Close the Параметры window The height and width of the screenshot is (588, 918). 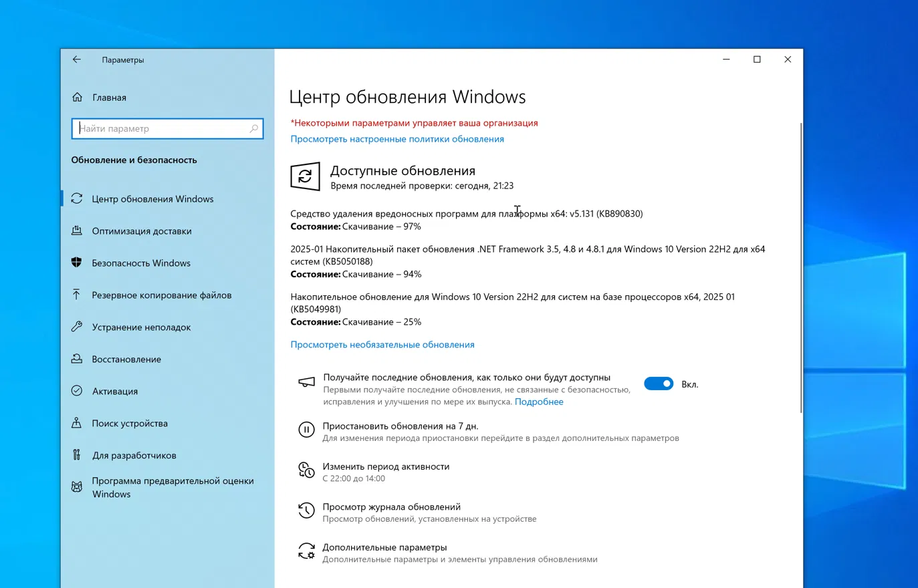click(788, 59)
